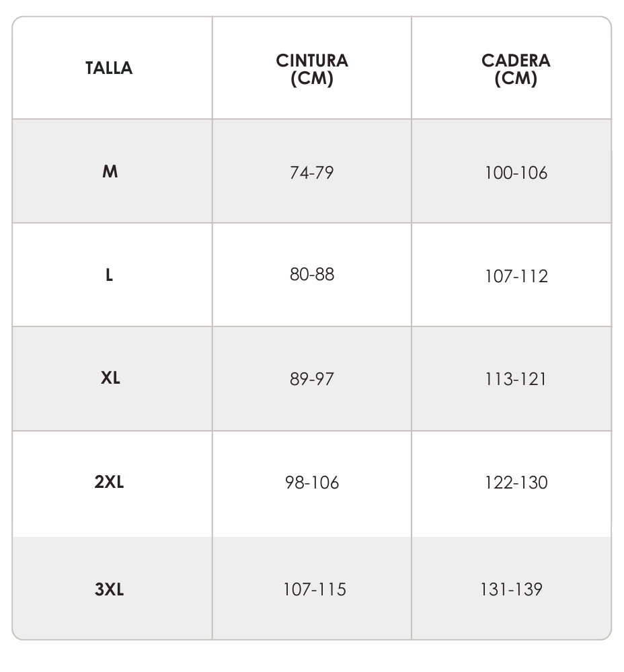Viewport: 624px width, 672px height.
Task: Click the 74-79 waist measurement
Action: (312, 173)
